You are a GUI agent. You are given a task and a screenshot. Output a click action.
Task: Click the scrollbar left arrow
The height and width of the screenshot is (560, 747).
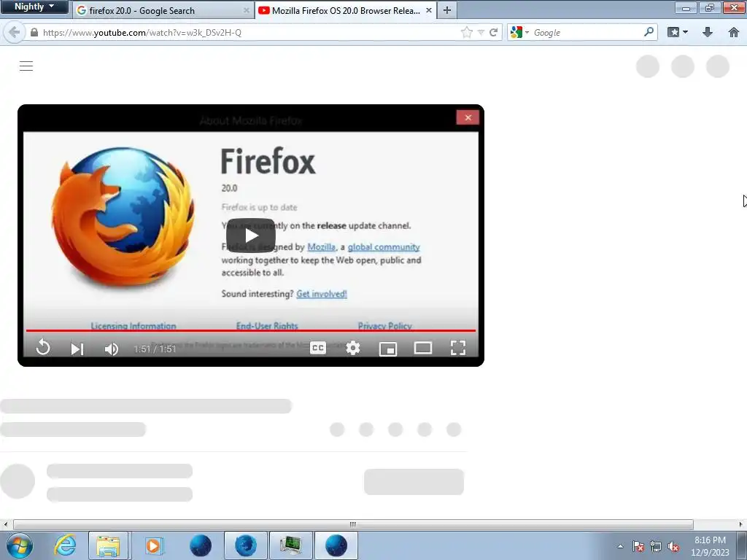pyautogui.click(x=5, y=524)
